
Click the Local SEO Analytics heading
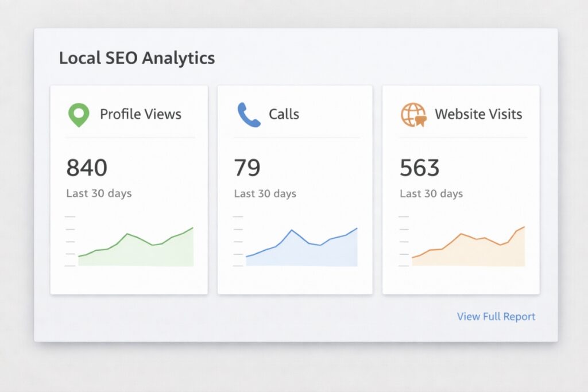(136, 57)
